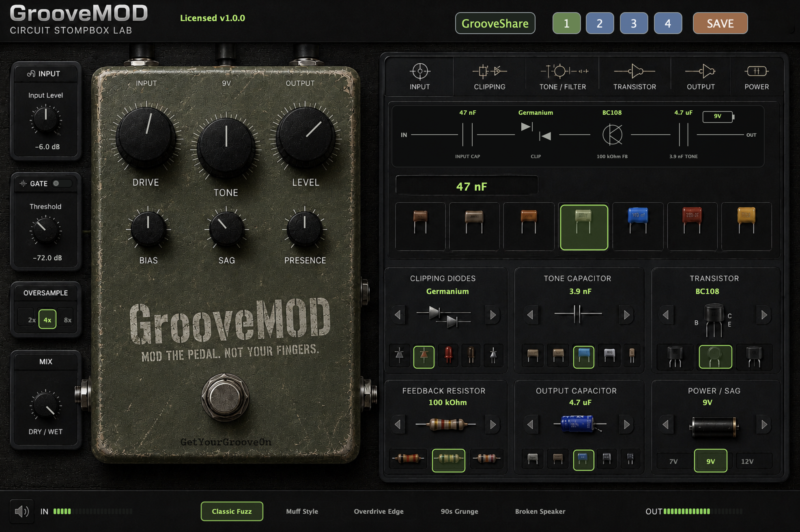The image size is (800, 532).
Task: Set oversampling to 8x
Action: [x=68, y=320]
